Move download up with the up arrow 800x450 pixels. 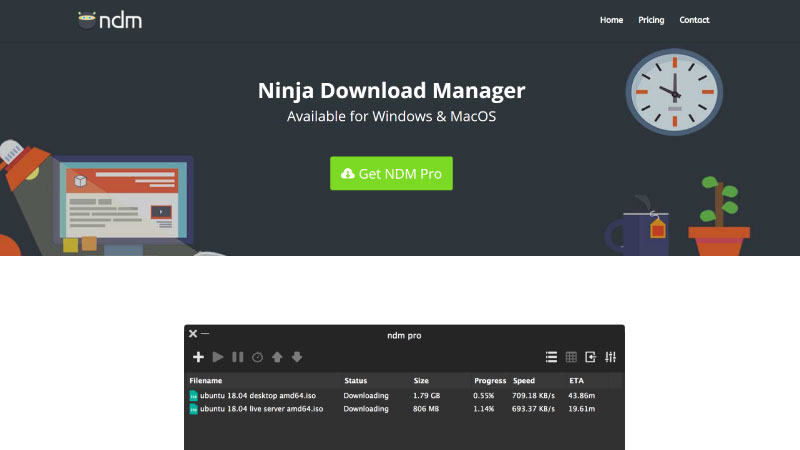point(277,357)
